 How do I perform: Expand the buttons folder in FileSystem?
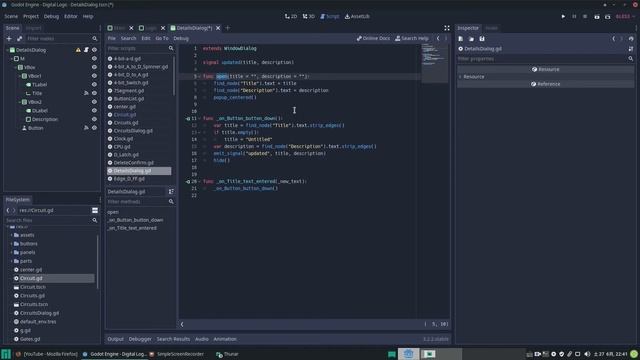[x=11, y=244]
